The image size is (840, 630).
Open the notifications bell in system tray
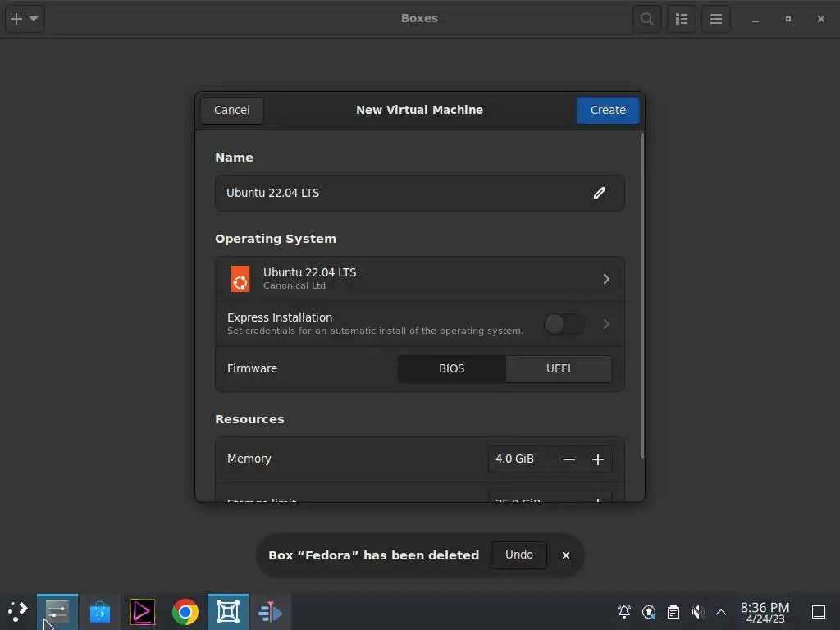coord(624,611)
